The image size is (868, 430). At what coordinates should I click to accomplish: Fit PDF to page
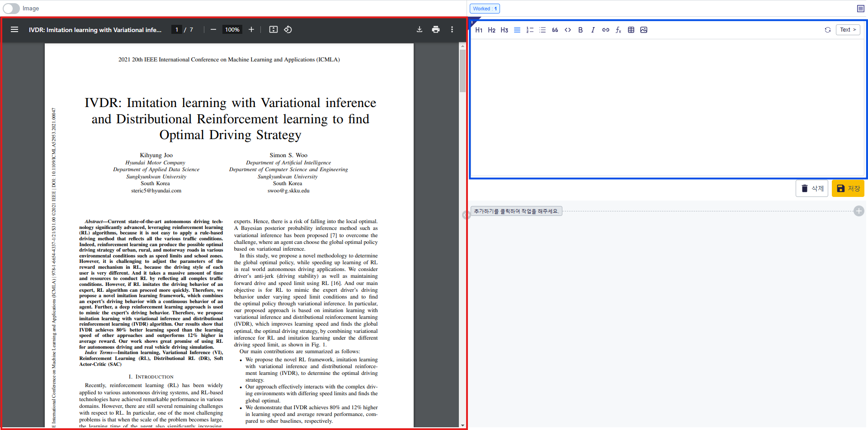coord(274,29)
